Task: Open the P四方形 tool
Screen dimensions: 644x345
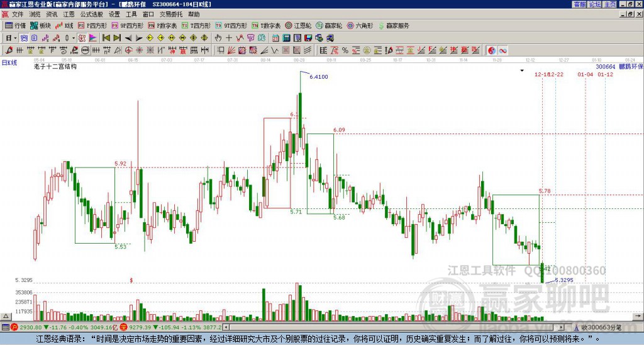Action: (92, 25)
